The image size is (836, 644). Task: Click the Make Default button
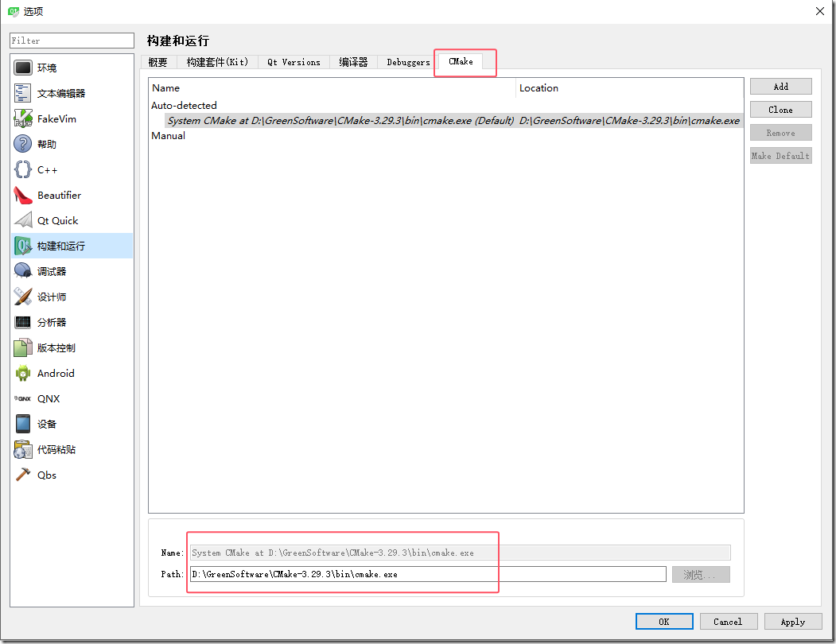pyautogui.click(x=780, y=156)
